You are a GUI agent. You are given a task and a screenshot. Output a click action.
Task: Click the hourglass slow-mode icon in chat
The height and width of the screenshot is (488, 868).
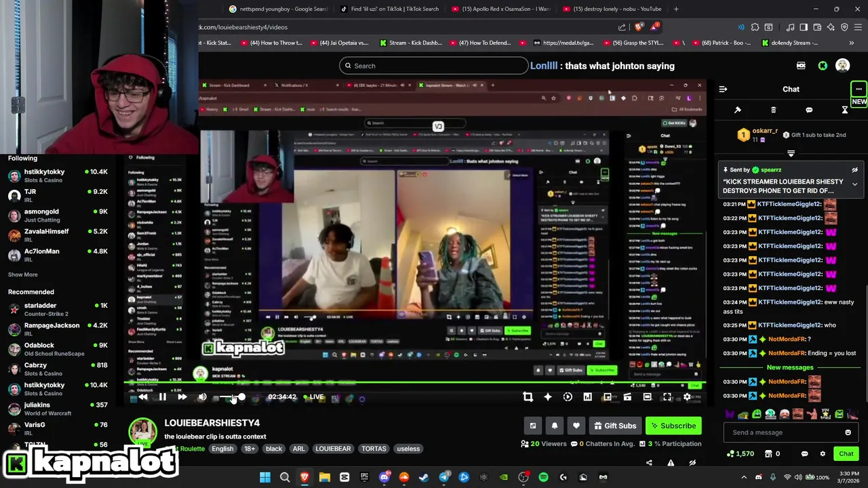coord(845,110)
